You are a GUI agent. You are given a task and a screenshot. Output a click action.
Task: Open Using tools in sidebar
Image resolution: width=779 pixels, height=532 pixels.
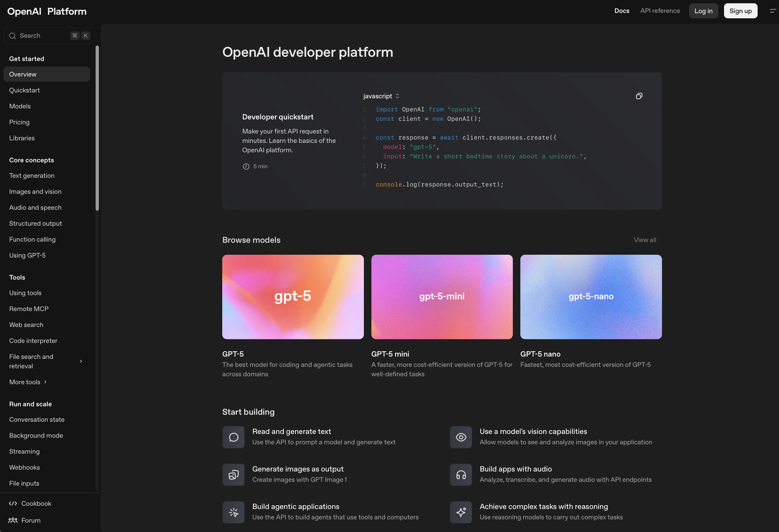pyautogui.click(x=25, y=293)
